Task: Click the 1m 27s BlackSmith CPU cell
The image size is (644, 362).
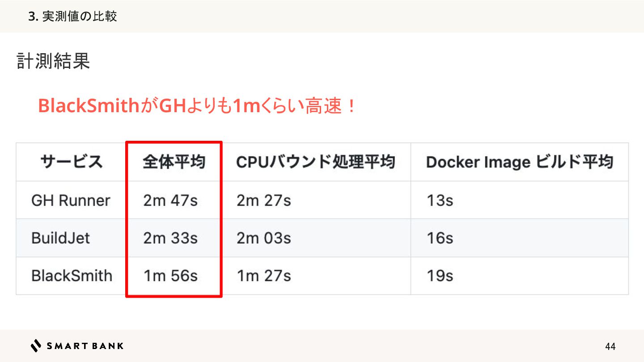Action: click(264, 276)
